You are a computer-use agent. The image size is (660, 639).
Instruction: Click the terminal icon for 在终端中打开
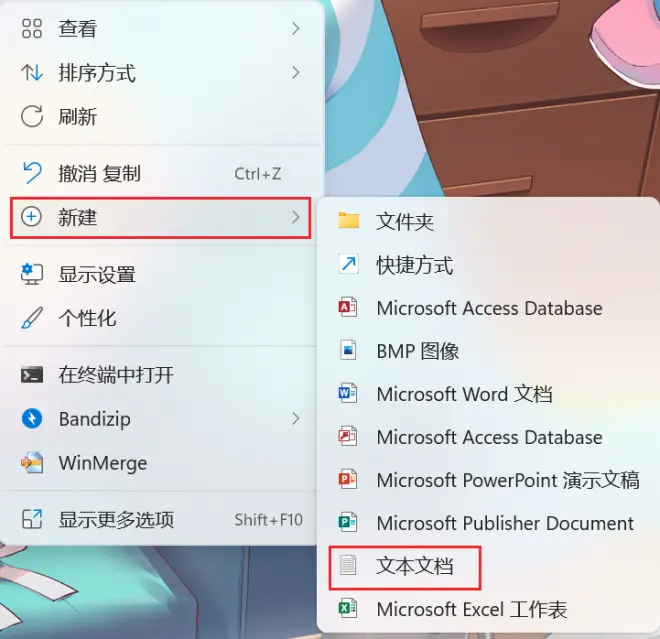32,374
